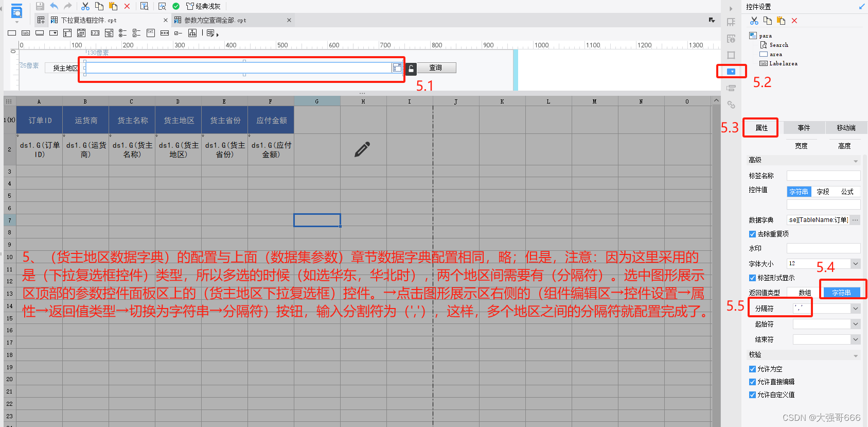Screen dimensions: 868x427
Task: Choose 字符串 return value type
Action: click(x=841, y=293)
